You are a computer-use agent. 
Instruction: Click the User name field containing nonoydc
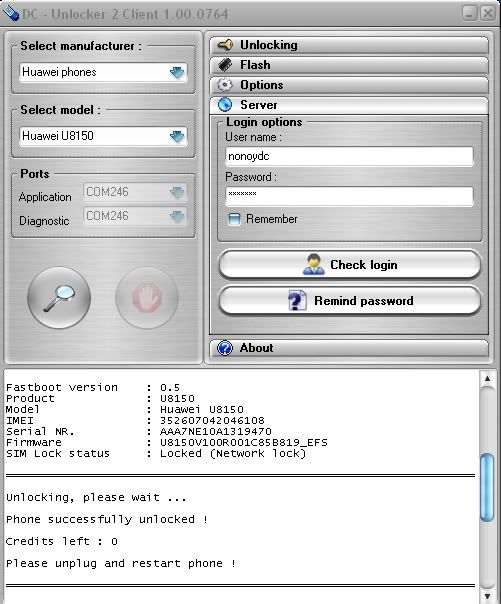point(350,156)
